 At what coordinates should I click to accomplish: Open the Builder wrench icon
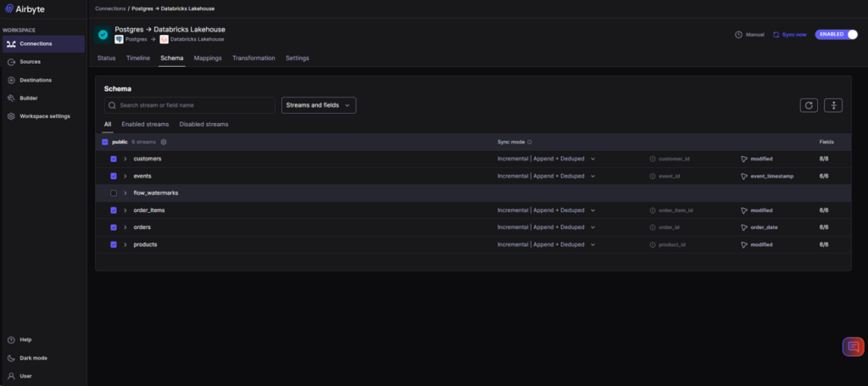point(11,98)
